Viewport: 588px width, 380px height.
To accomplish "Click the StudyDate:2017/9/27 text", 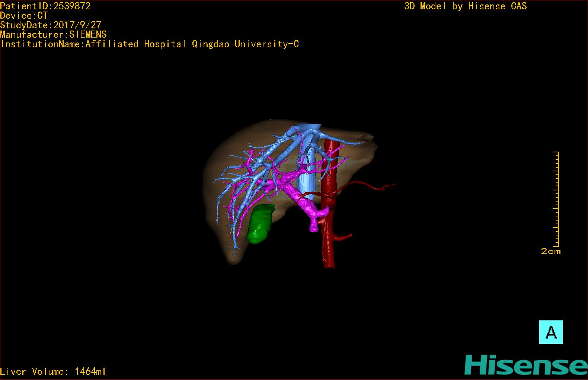I will click(51, 25).
